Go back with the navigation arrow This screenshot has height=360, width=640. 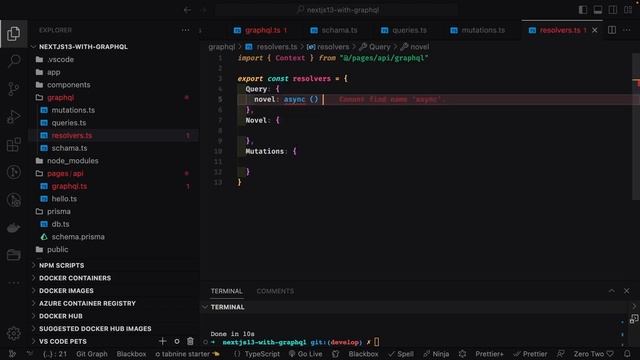click(187, 10)
